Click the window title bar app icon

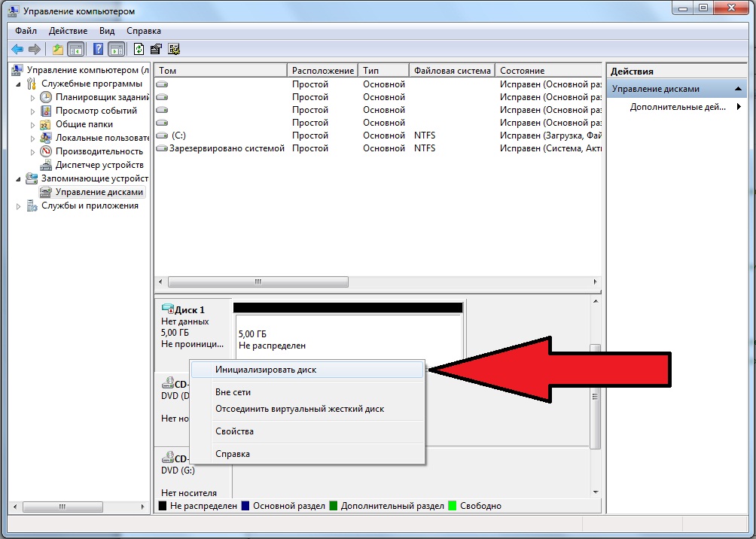[14, 11]
